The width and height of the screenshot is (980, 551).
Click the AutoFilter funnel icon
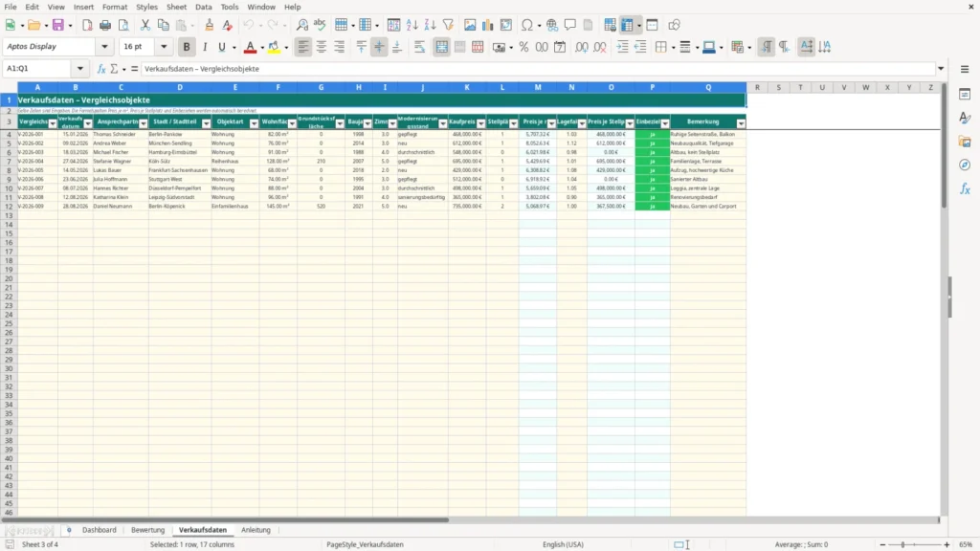448,25
